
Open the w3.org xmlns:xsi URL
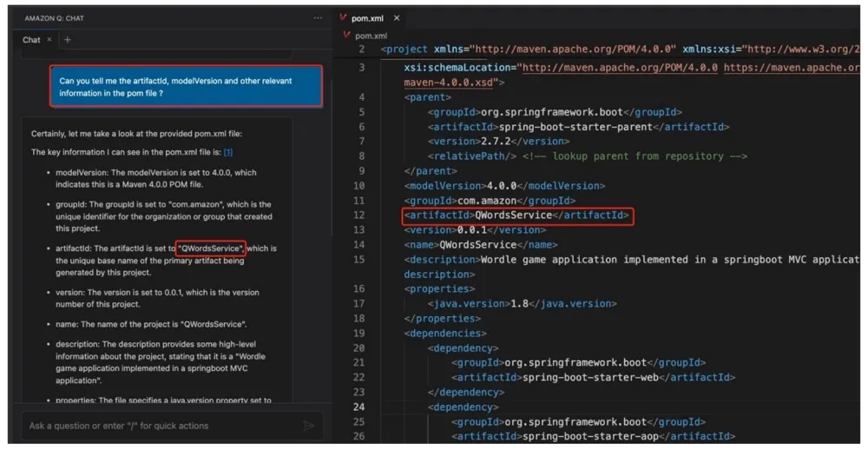(805, 50)
